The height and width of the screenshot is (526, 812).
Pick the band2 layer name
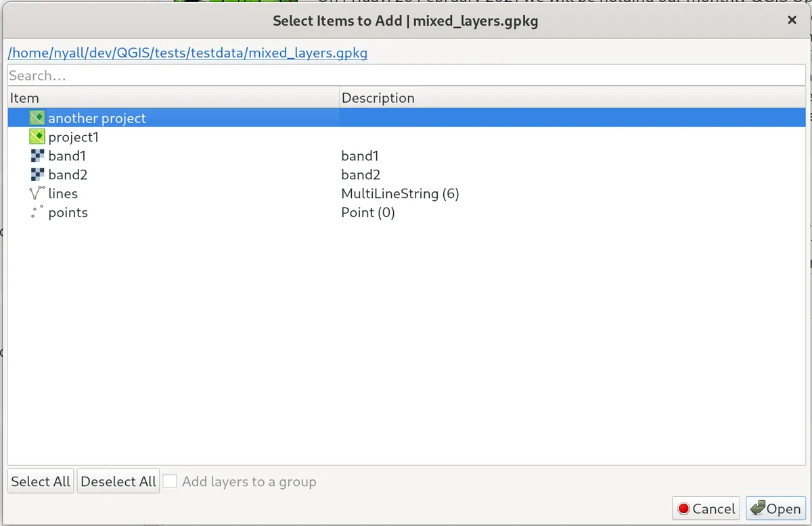(x=68, y=175)
